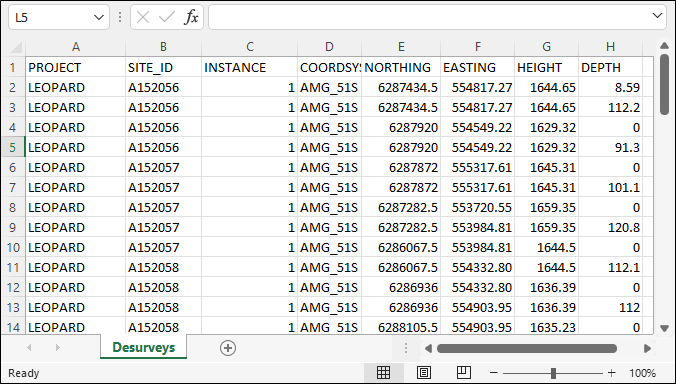Click the 100% zoom level button
Image resolution: width=676 pixels, height=384 pixels.
pyautogui.click(x=642, y=373)
